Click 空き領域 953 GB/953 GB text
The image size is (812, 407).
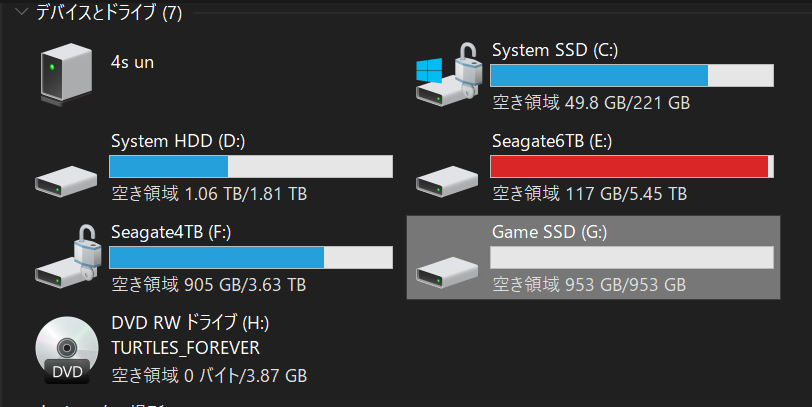click(589, 285)
